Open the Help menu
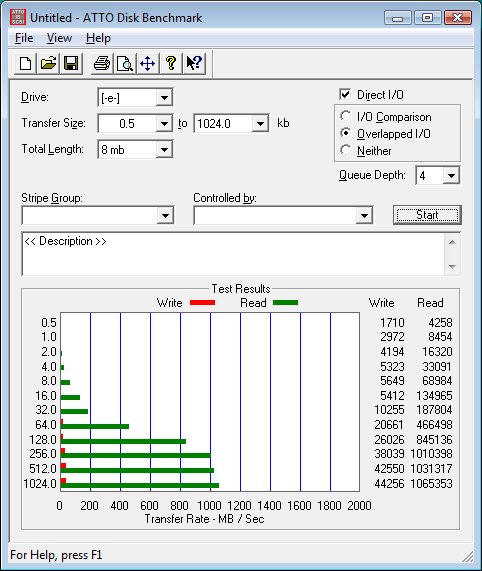482x571 pixels. (x=98, y=38)
